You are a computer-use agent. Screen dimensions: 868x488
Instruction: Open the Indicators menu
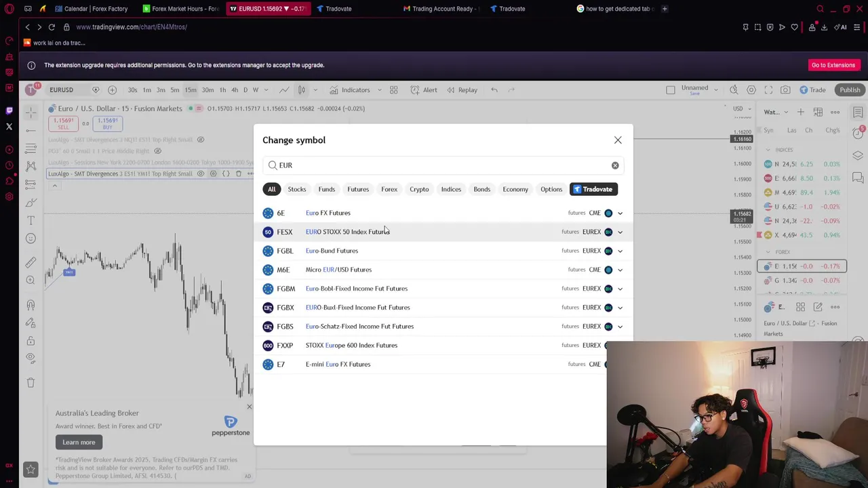(x=349, y=90)
